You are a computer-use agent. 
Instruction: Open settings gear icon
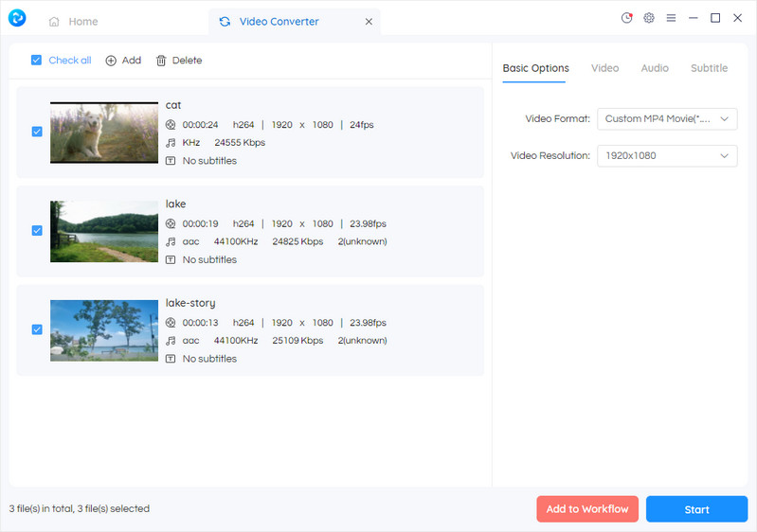[x=649, y=18]
